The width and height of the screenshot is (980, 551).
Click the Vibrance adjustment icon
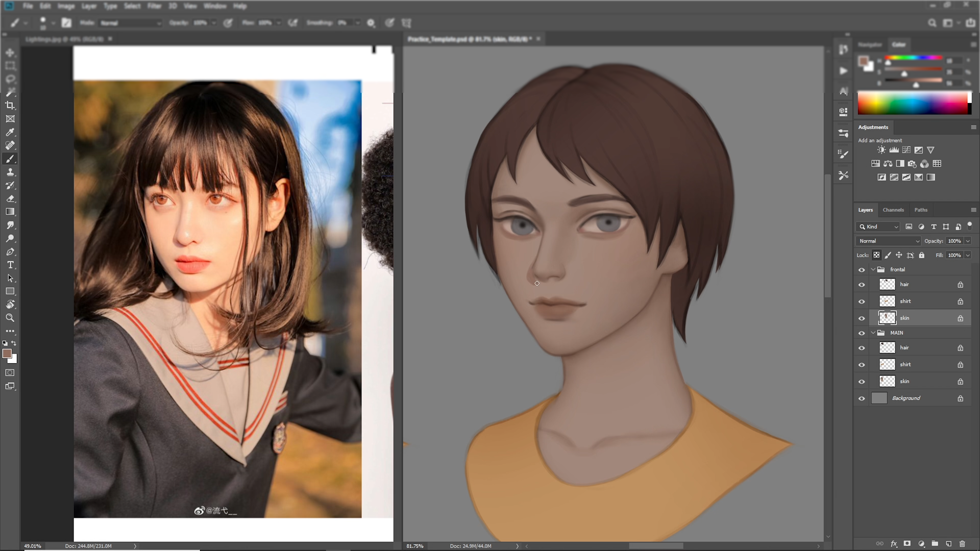[930, 150]
